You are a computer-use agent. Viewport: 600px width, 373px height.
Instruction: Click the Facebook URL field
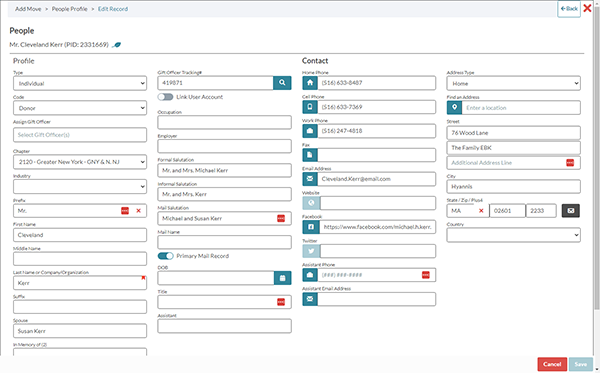pos(378,227)
